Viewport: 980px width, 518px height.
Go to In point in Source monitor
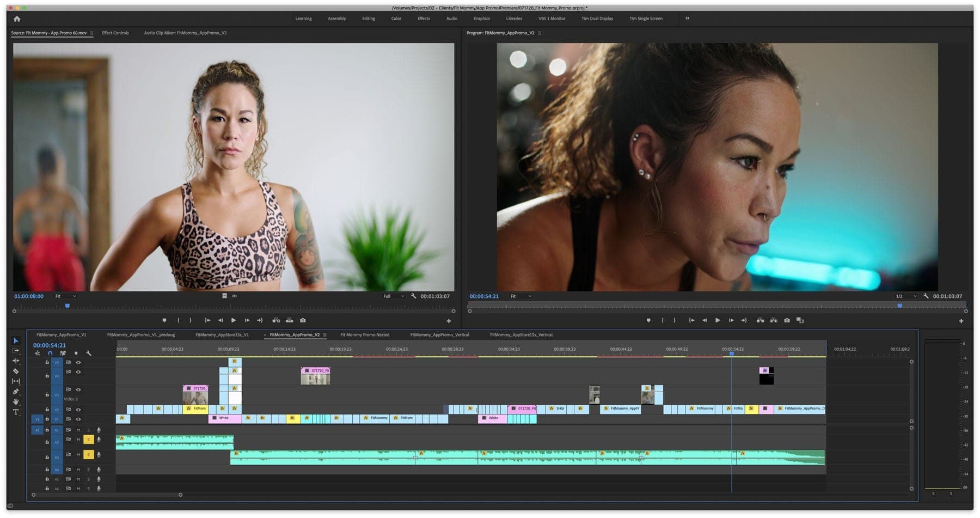(x=207, y=320)
